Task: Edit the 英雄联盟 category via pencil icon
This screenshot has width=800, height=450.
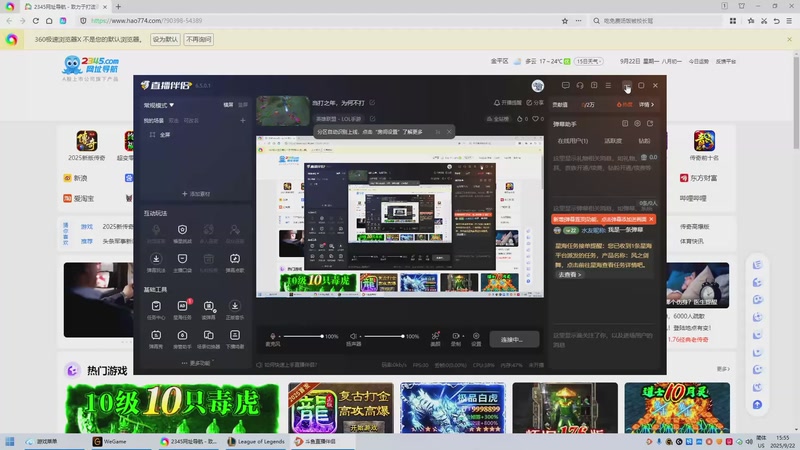Action: click(372, 119)
